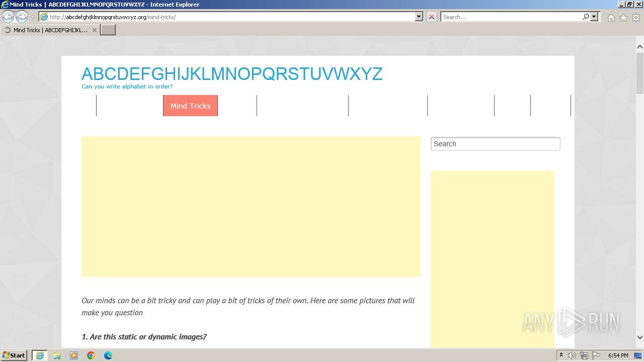Open the Windows Start menu

pos(14,355)
